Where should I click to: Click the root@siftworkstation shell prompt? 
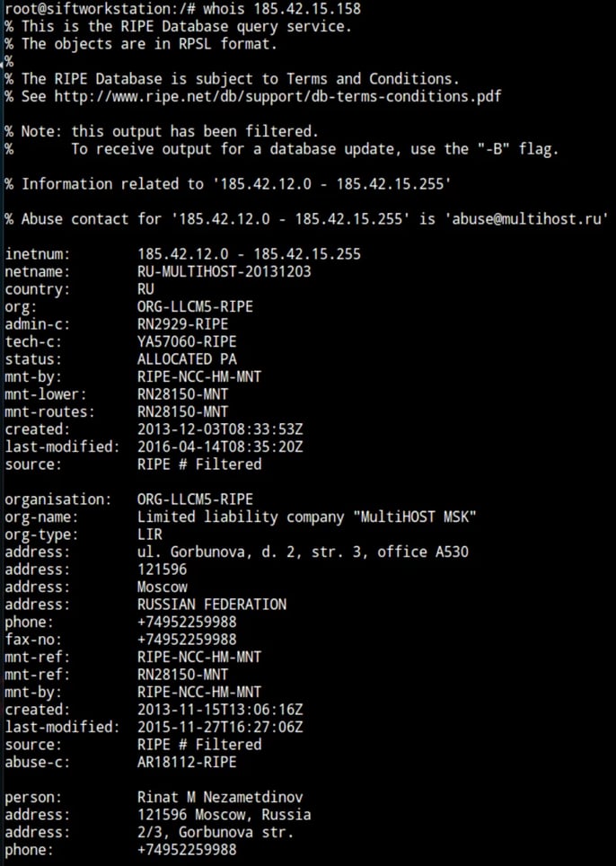(82, 8)
